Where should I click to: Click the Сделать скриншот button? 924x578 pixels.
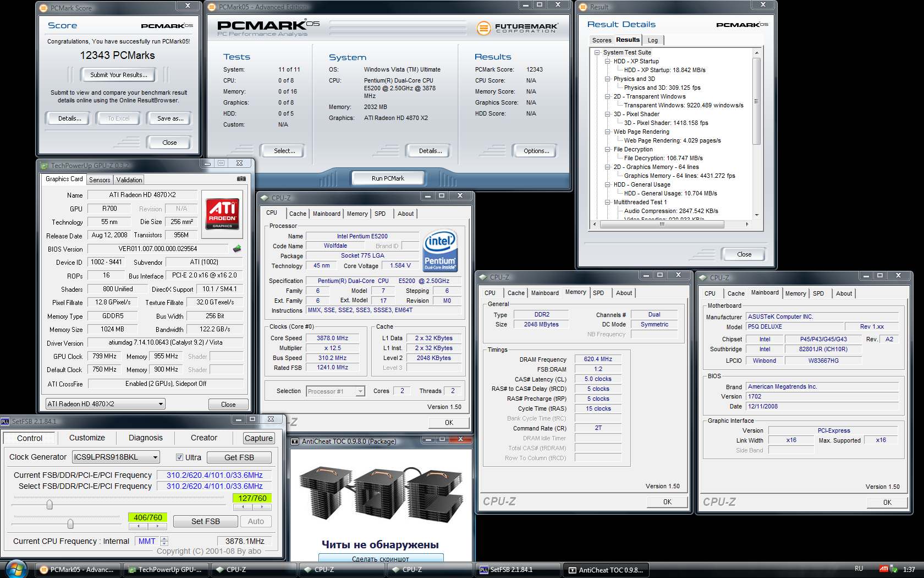381,559
